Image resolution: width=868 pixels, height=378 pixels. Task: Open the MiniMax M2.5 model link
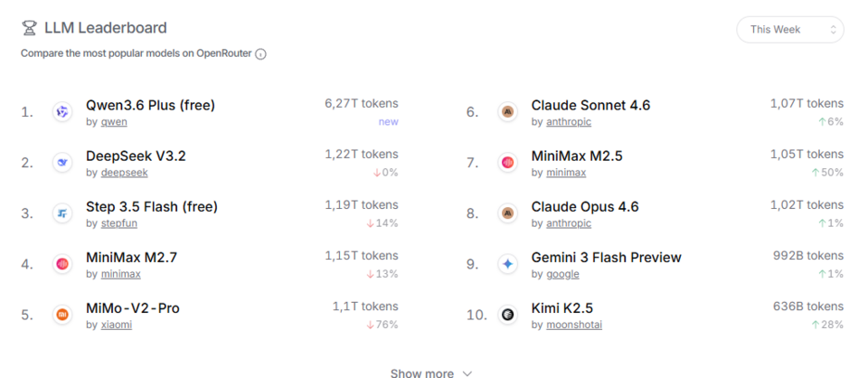(577, 156)
